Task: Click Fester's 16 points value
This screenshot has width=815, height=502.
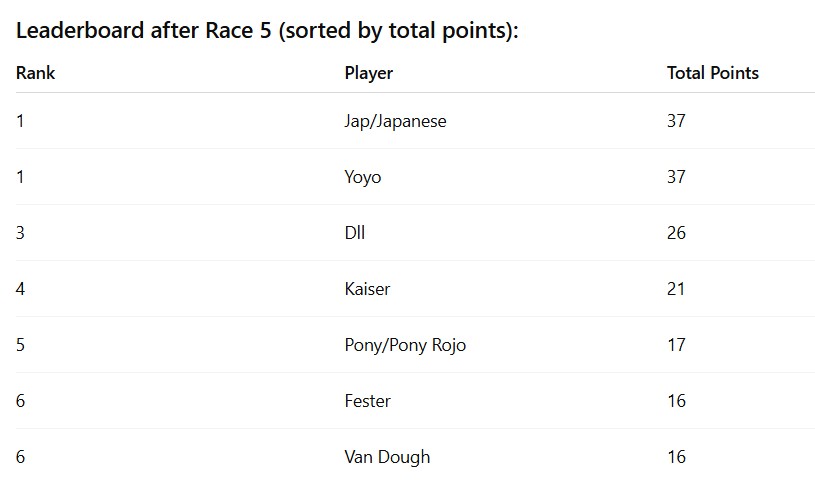Action: 676,401
